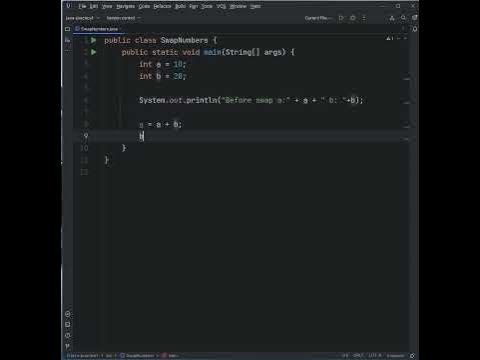
Task: Open the Notifications bell icon
Action: (415, 29)
